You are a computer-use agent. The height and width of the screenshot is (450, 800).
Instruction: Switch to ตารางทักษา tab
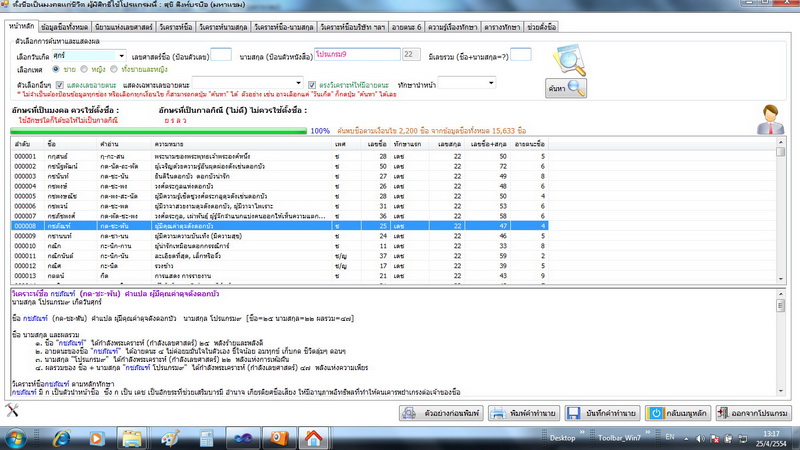point(502,27)
